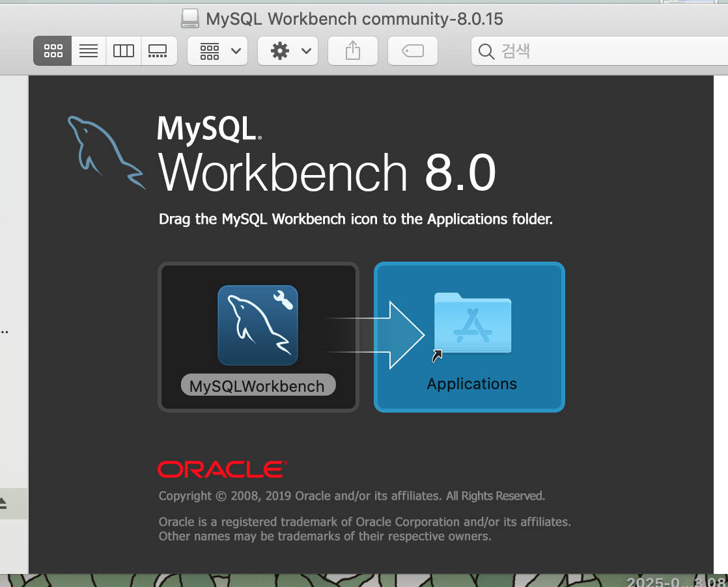
Task: Click the disk icon in title bar
Action: pyautogui.click(x=190, y=19)
